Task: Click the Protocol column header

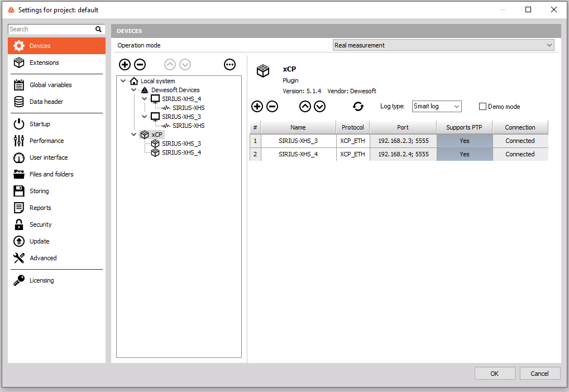Action: point(353,127)
